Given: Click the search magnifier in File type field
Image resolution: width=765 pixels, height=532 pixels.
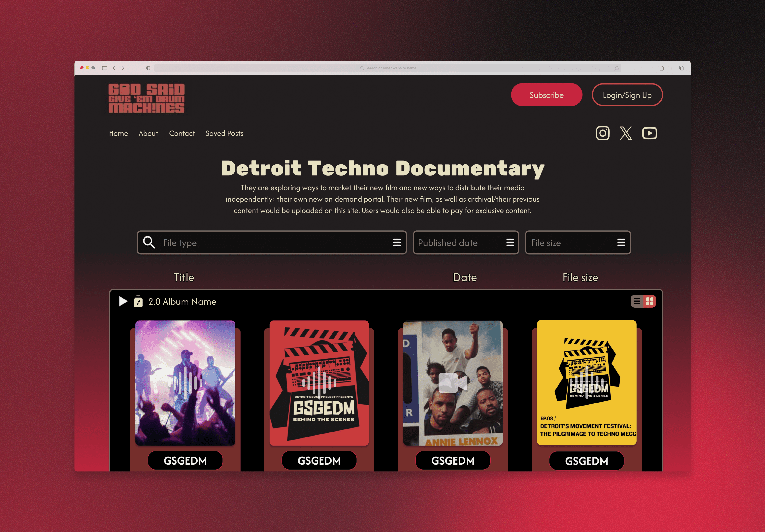Looking at the screenshot, I should coord(149,242).
